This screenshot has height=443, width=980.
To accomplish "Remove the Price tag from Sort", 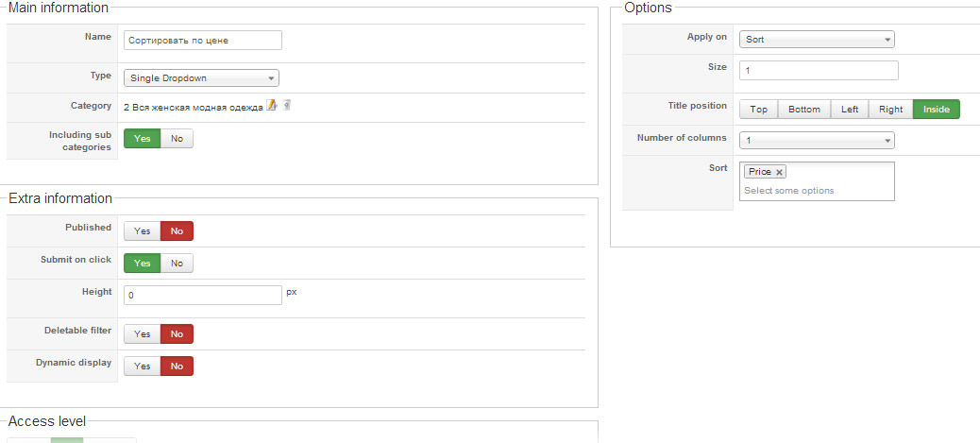I will tap(779, 172).
